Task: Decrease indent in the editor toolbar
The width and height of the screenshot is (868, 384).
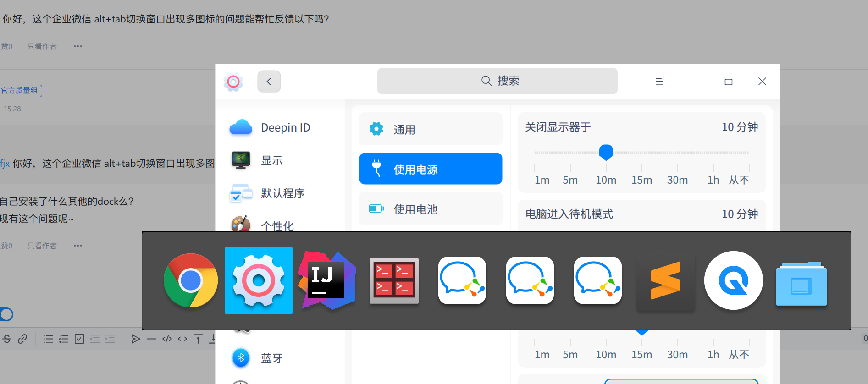Action: pyautogui.click(x=95, y=339)
